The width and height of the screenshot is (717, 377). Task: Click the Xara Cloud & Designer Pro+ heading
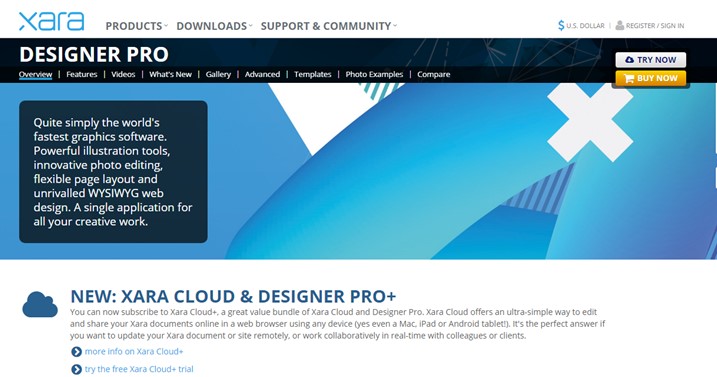(x=233, y=296)
